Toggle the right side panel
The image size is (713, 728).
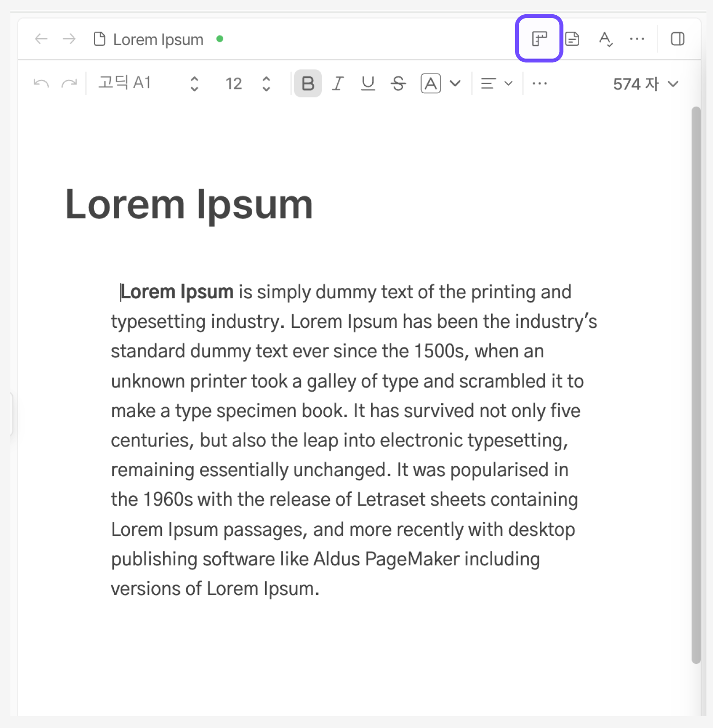(x=677, y=39)
